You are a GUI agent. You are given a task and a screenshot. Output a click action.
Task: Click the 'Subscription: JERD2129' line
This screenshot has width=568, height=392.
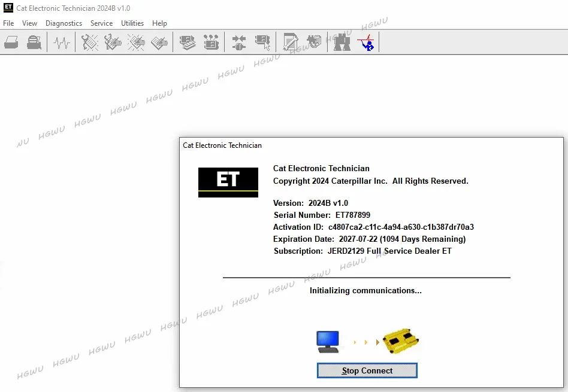(x=362, y=251)
